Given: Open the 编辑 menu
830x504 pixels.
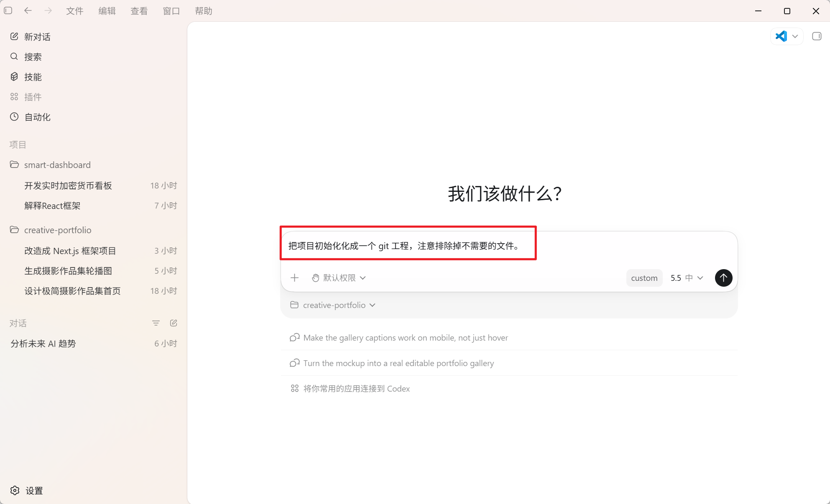Looking at the screenshot, I should [107, 11].
